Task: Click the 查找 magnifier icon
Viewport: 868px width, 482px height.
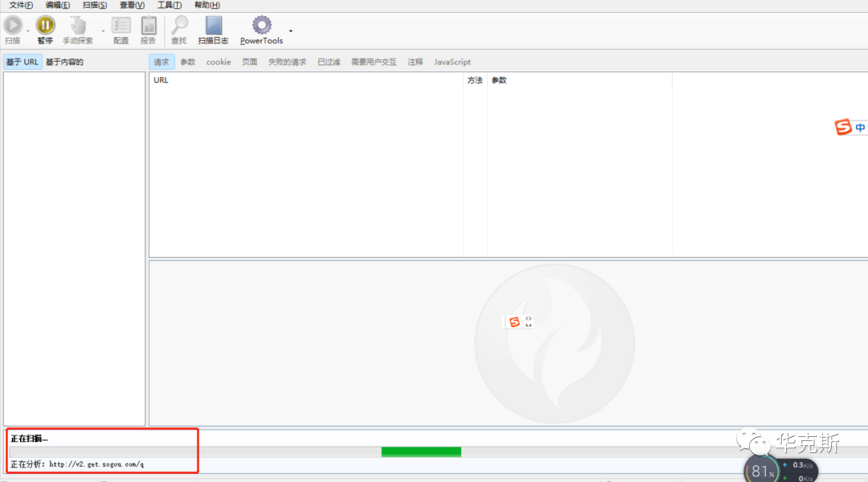Action: point(178,26)
